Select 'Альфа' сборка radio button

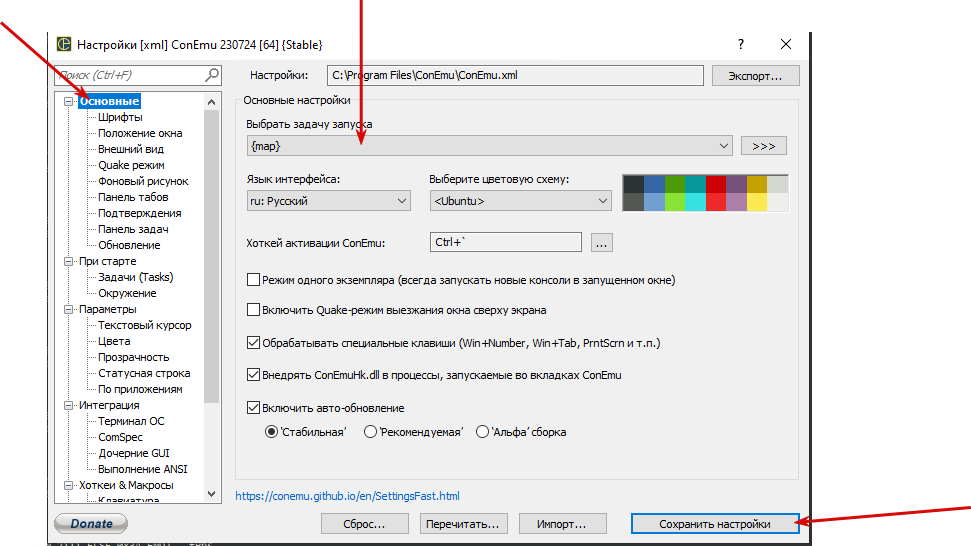coord(482,431)
